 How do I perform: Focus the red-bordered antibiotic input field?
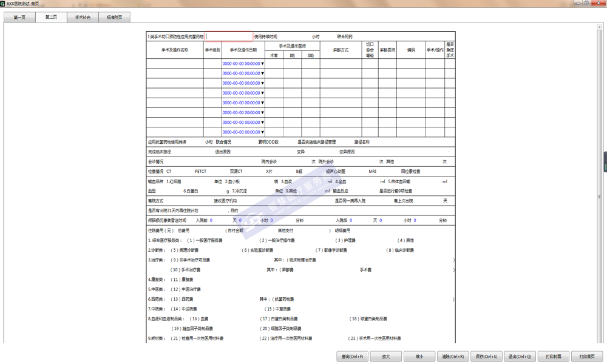[229, 36]
